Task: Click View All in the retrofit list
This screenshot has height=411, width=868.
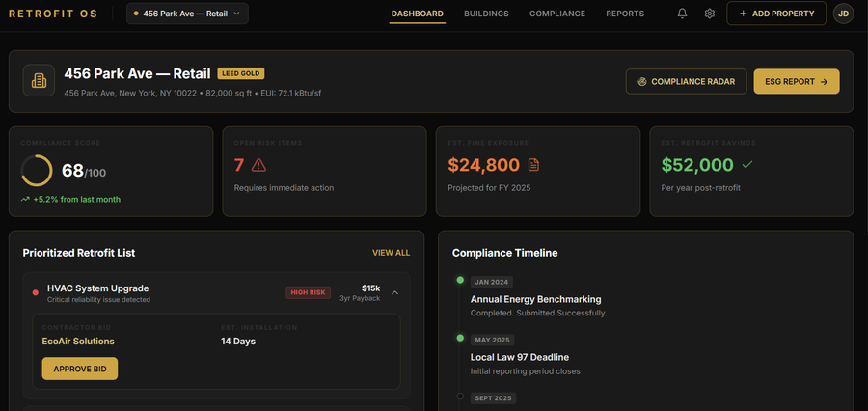Action: [x=391, y=253]
